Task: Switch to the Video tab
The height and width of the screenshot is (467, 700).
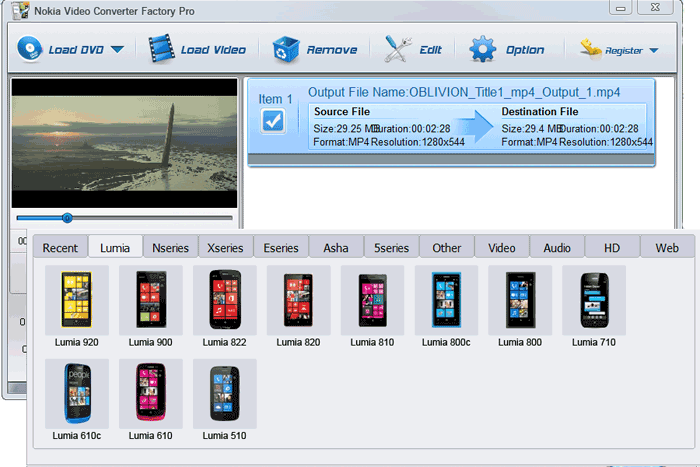Action: 502,248
